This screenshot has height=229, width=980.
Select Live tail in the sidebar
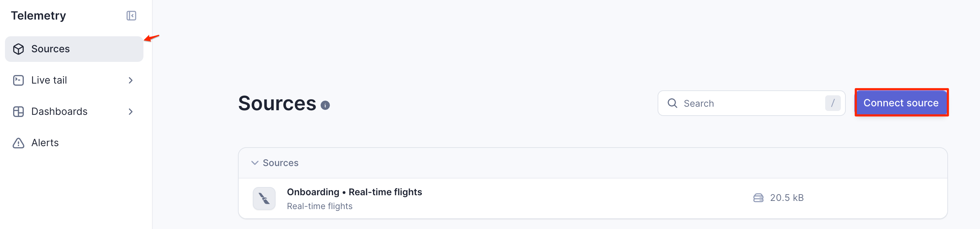click(x=49, y=80)
